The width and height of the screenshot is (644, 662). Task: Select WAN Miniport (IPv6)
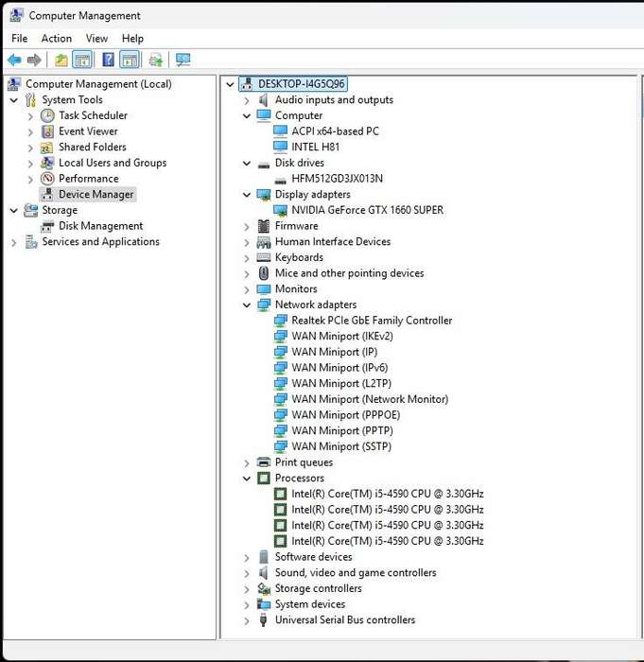339,368
